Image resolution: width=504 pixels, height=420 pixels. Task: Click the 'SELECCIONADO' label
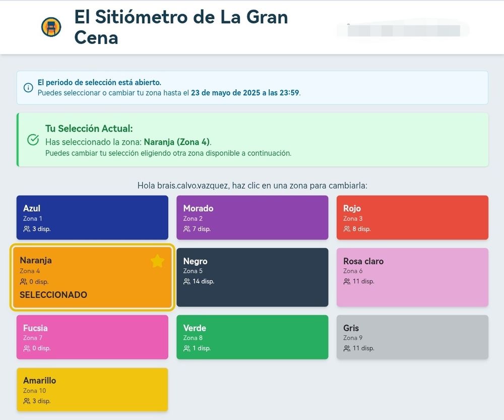coord(53,295)
